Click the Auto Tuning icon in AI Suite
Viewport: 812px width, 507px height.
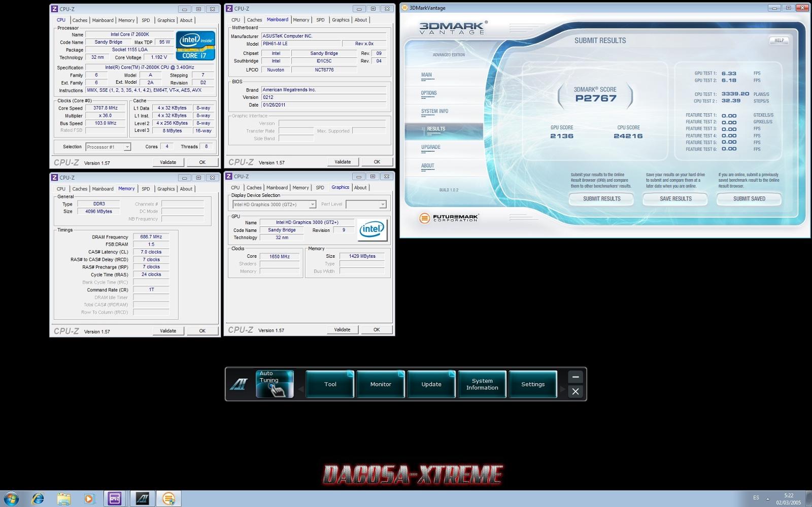pyautogui.click(x=275, y=384)
